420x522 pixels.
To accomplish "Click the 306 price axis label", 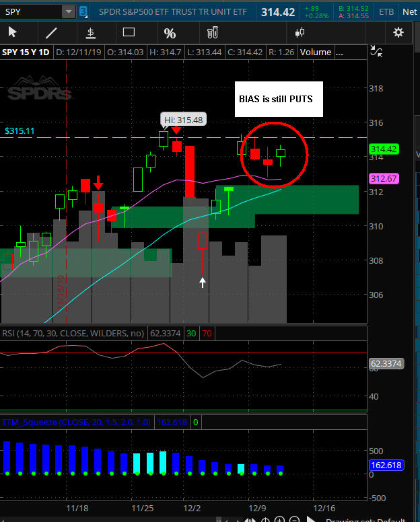I will pyautogui.click(x=376, y=295).
